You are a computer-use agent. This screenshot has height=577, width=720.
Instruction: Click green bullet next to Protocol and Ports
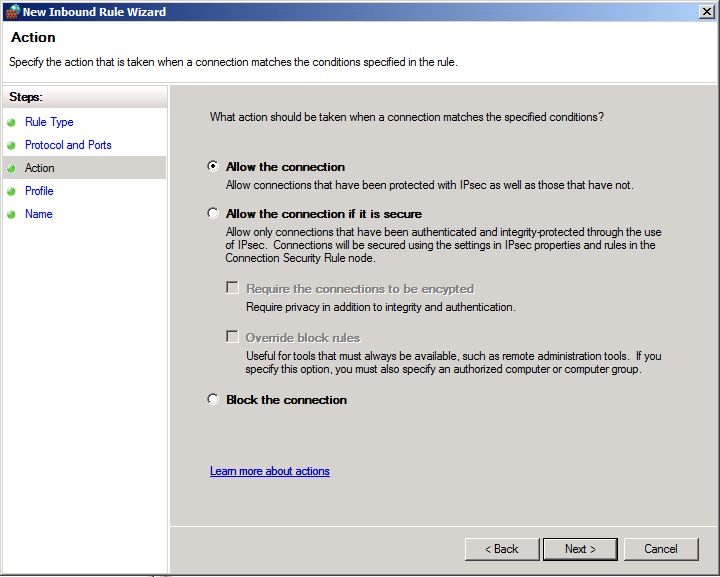tap(12, 145)
